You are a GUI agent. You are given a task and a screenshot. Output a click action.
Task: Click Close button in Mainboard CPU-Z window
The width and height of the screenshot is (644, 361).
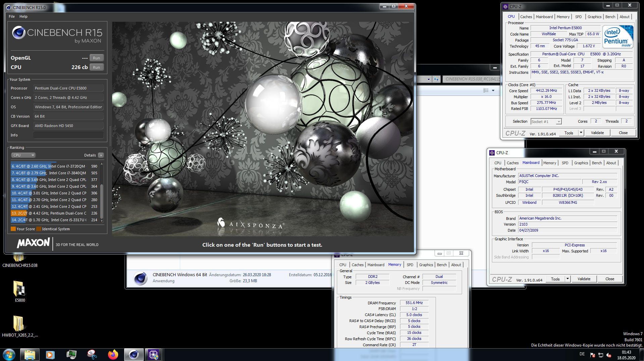(610, 279)
